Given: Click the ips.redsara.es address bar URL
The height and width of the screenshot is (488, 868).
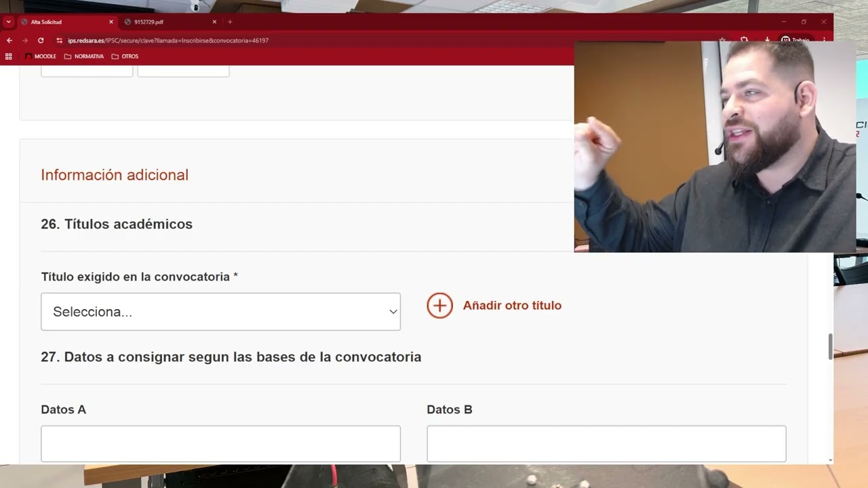Looking at the screenshot, I should point(168,41).
